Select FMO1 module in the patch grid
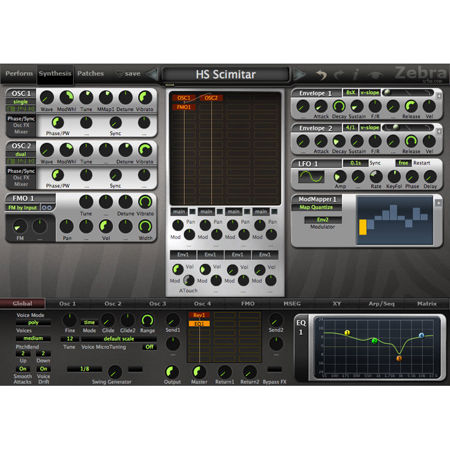The image size is (450, 450). coord(184,107)
